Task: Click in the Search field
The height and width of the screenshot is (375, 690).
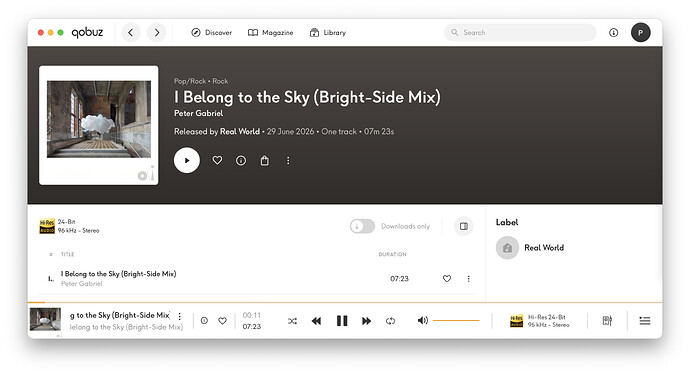Action: [x=520, y=33]
